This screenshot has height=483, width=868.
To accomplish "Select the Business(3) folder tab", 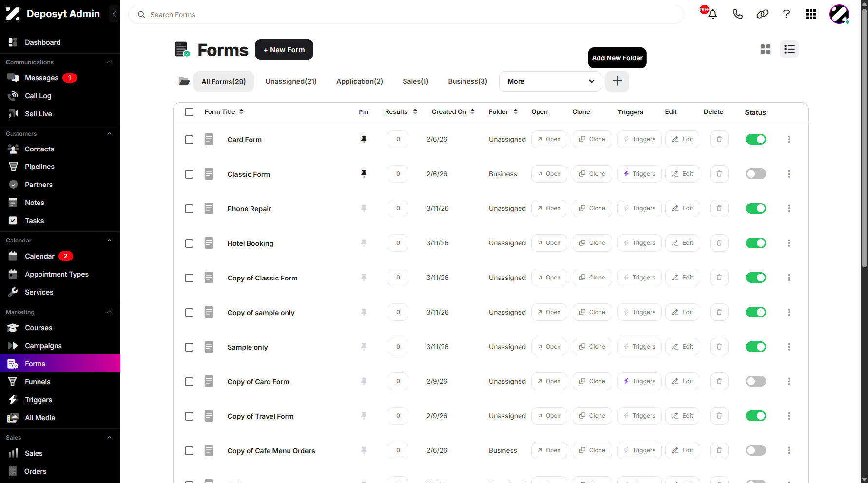I will [x=467, y=81].
